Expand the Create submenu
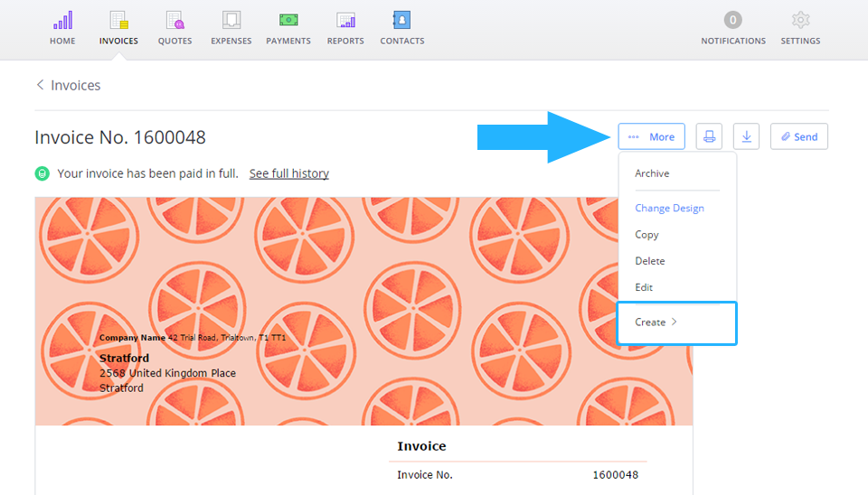 click(656, 322)
